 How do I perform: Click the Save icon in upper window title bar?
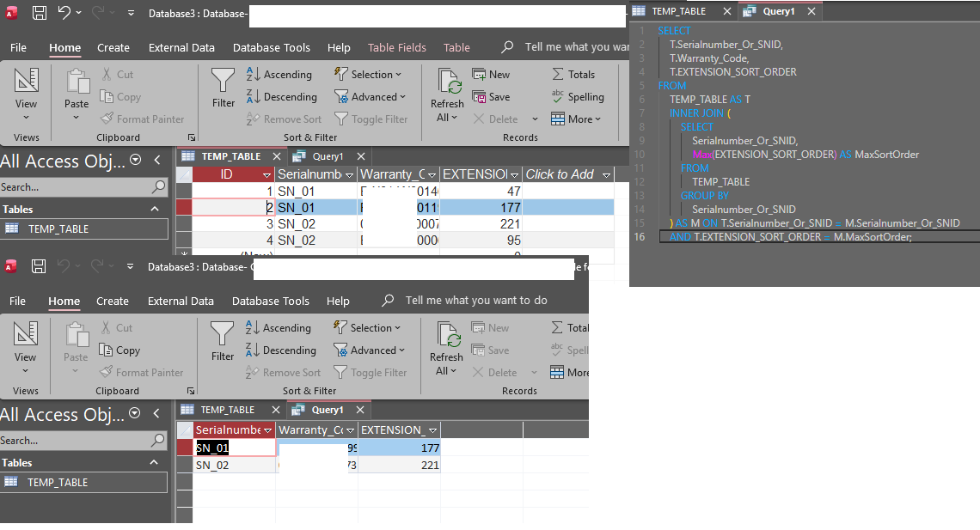(x=40, y=13)
